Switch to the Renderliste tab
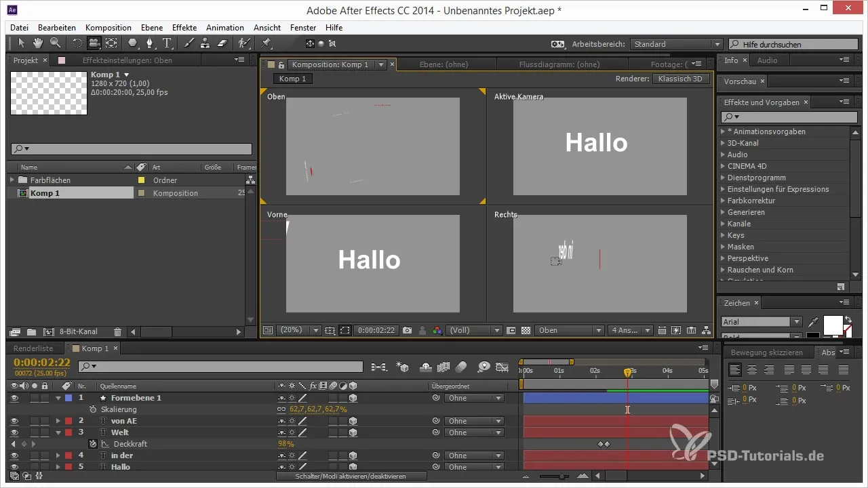Image resolution: width=868 pixels, height=488 pixels. (x=33, y=348)
